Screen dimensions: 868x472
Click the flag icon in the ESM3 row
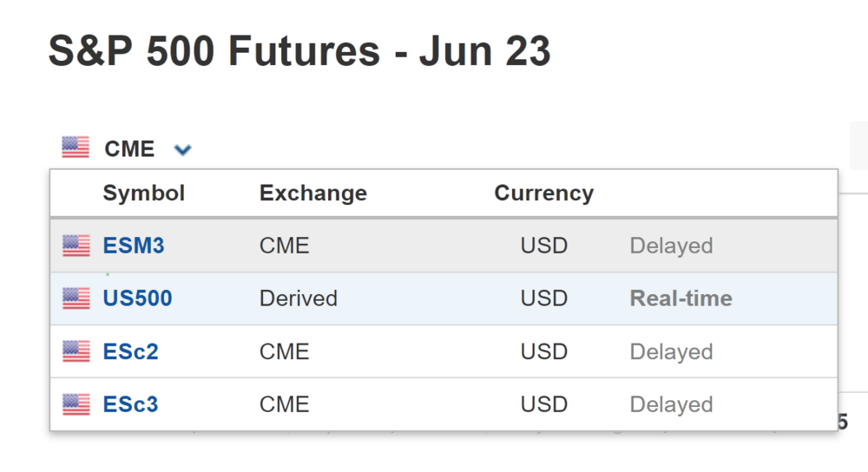76,246
